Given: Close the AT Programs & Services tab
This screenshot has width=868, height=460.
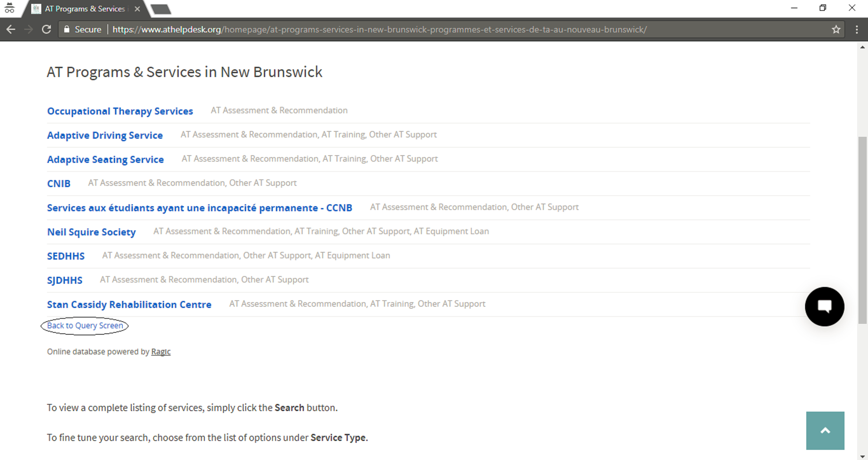Looking at the screenshot, I should (137, 9).
